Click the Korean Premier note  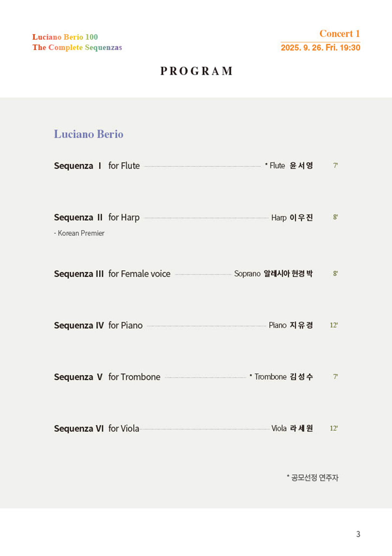(x=79, y=233)
